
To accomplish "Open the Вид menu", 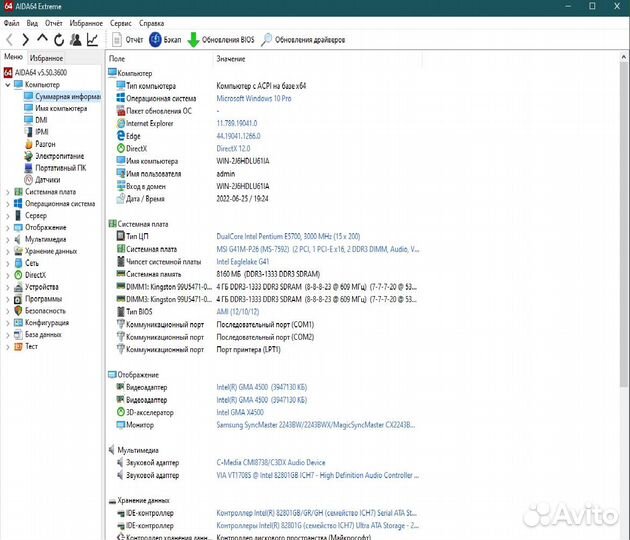I will pyautogui.click(x=32, y=23).
